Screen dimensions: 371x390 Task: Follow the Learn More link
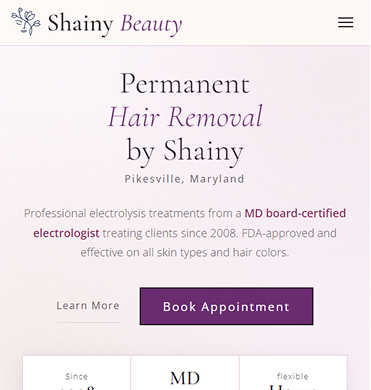[x=88, y=305]
